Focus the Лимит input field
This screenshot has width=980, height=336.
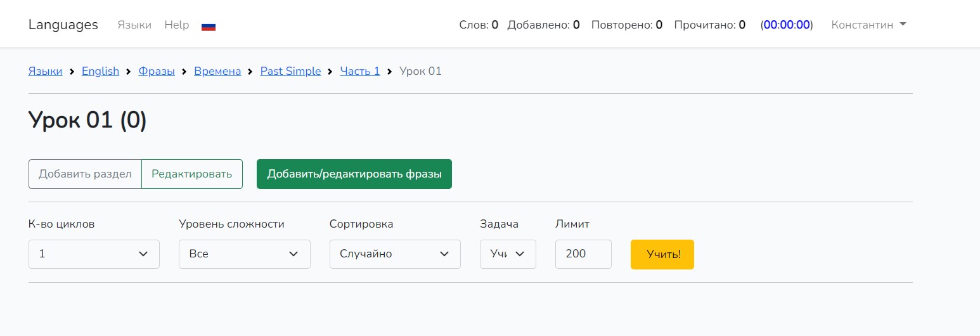point(583,254)
